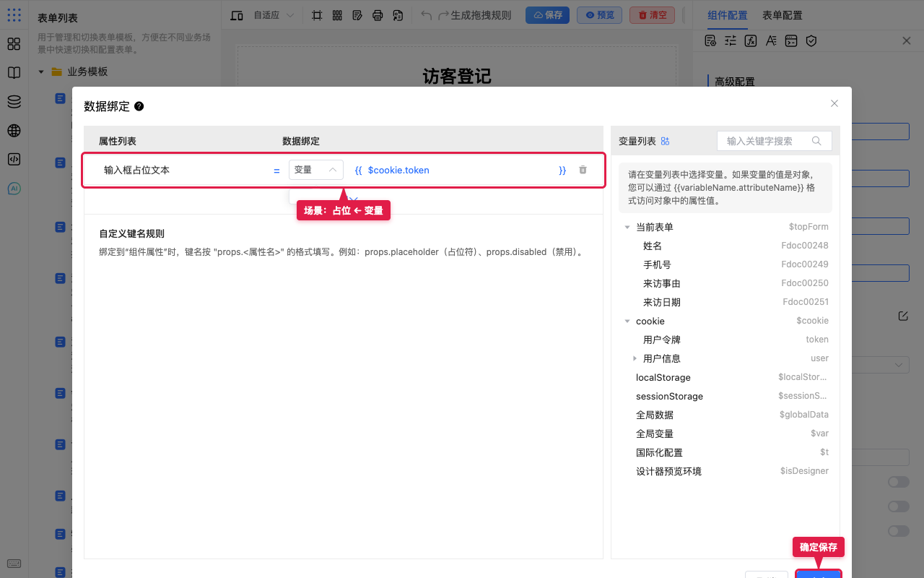924x578 pixels.
Task: Click the help icon beside 数据绑定
Action: point(139,106)
